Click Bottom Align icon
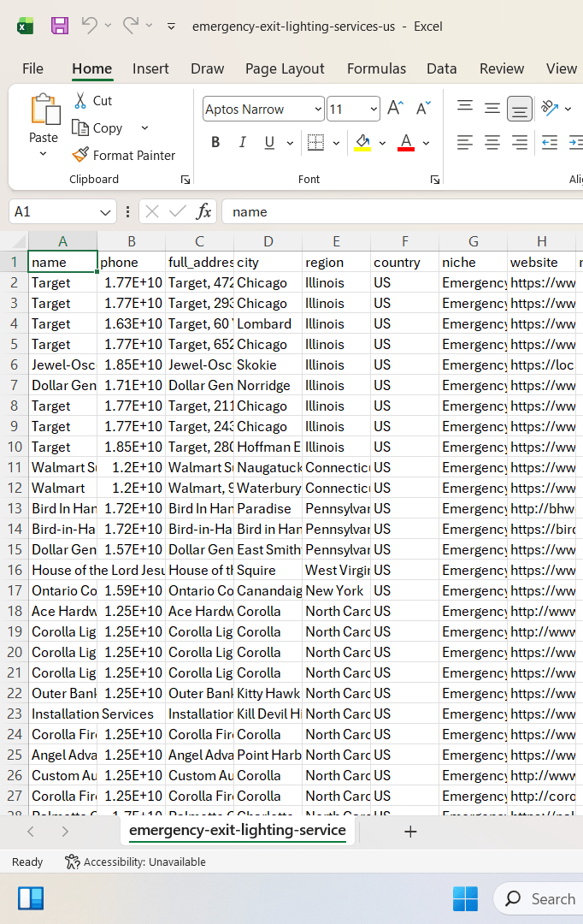This screenshot has height=924, width=583. point(520,109)
